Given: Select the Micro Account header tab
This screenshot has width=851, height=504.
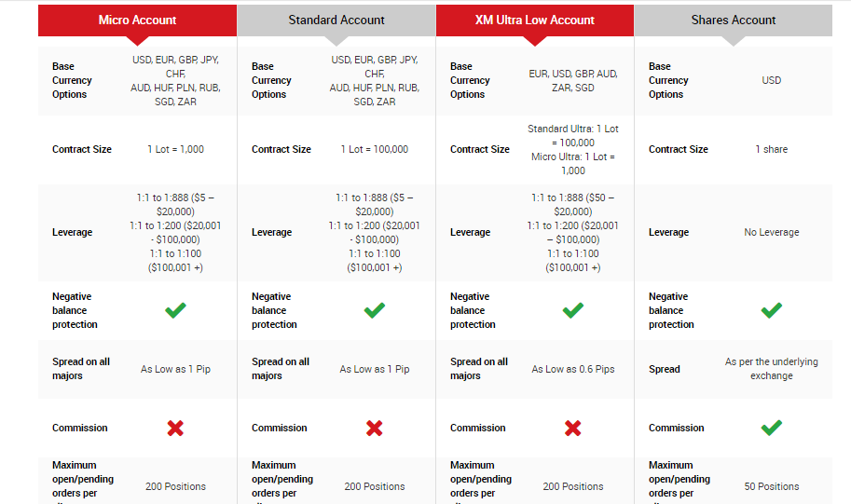Looking at the screenshot, I should [137, 20].
